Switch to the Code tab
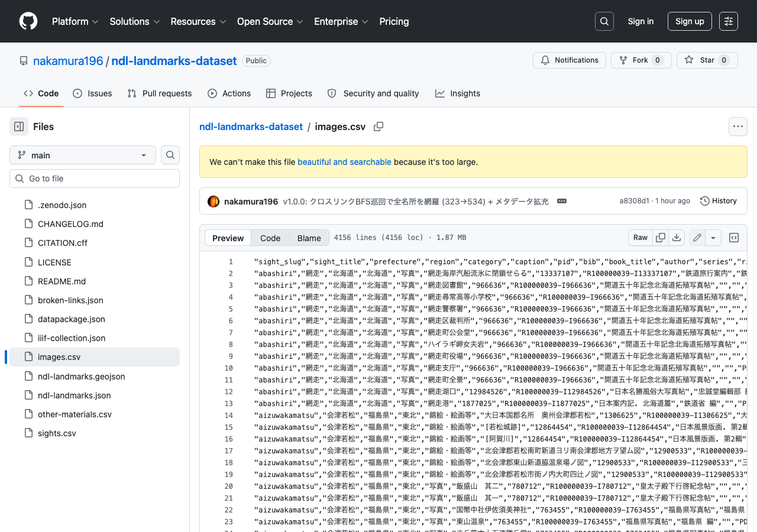 [41, 93]
